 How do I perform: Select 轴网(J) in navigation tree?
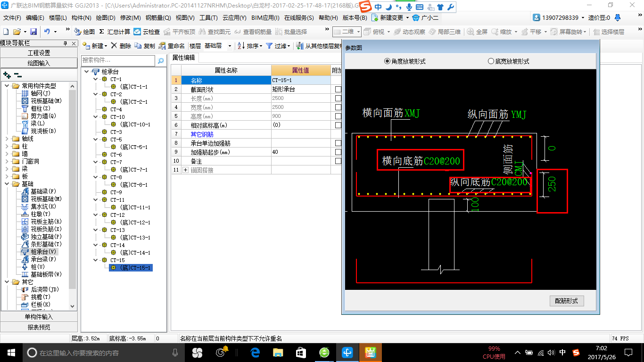(35, 93)
